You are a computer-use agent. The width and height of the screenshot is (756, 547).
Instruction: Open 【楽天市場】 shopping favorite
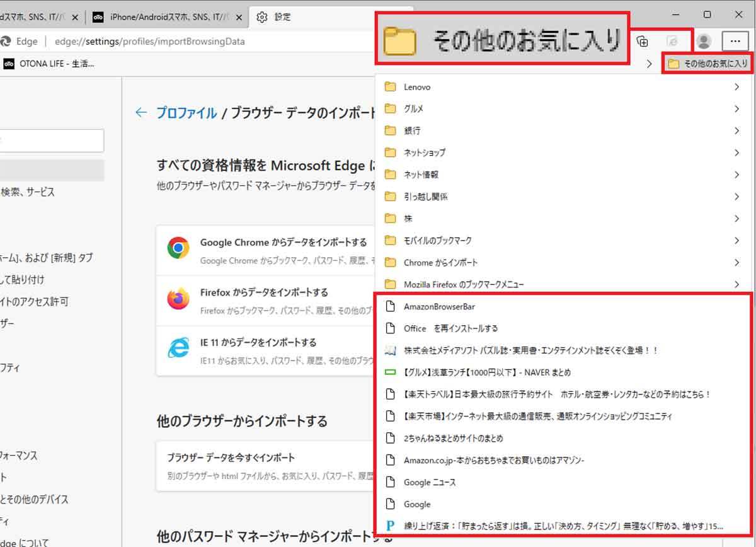pos(564,417)
